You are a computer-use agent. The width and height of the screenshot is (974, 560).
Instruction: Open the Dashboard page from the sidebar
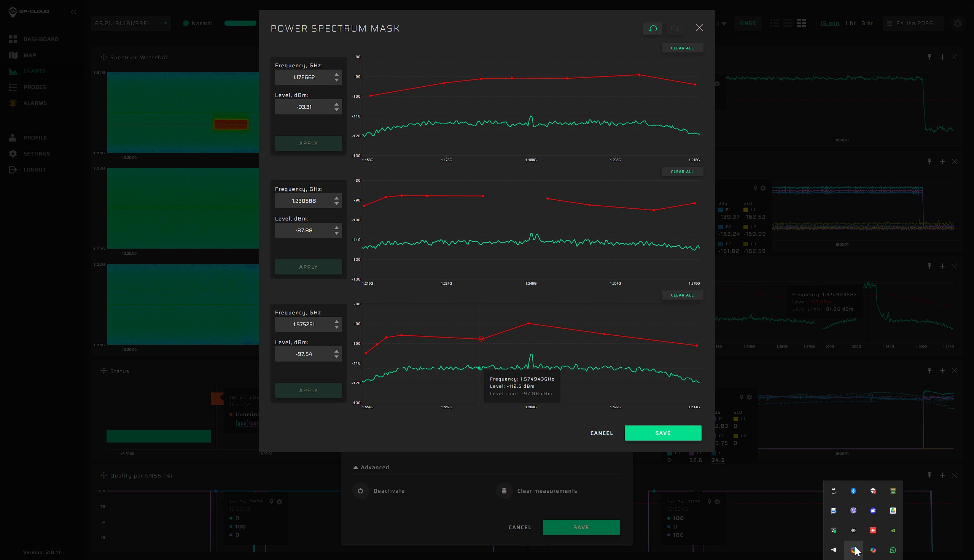41,39
